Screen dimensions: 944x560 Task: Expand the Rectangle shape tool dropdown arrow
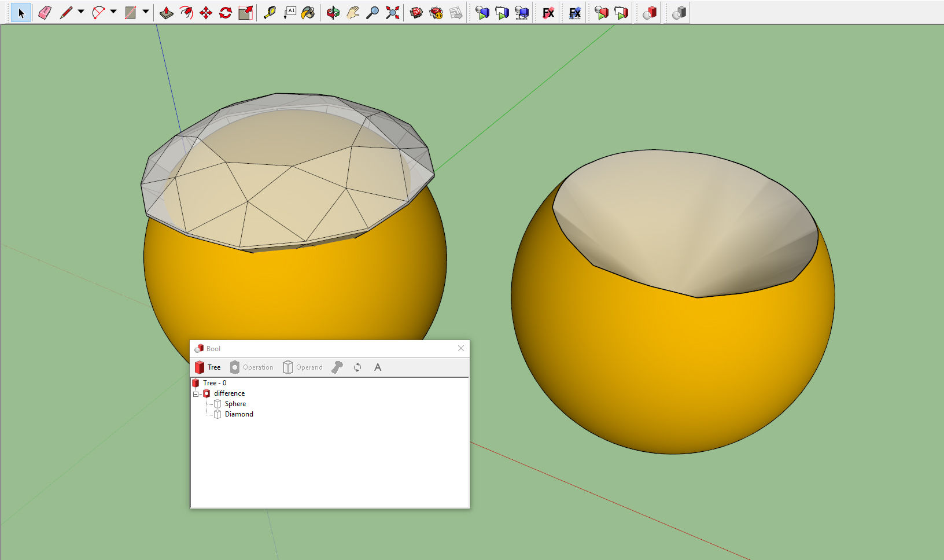[146, 12]
